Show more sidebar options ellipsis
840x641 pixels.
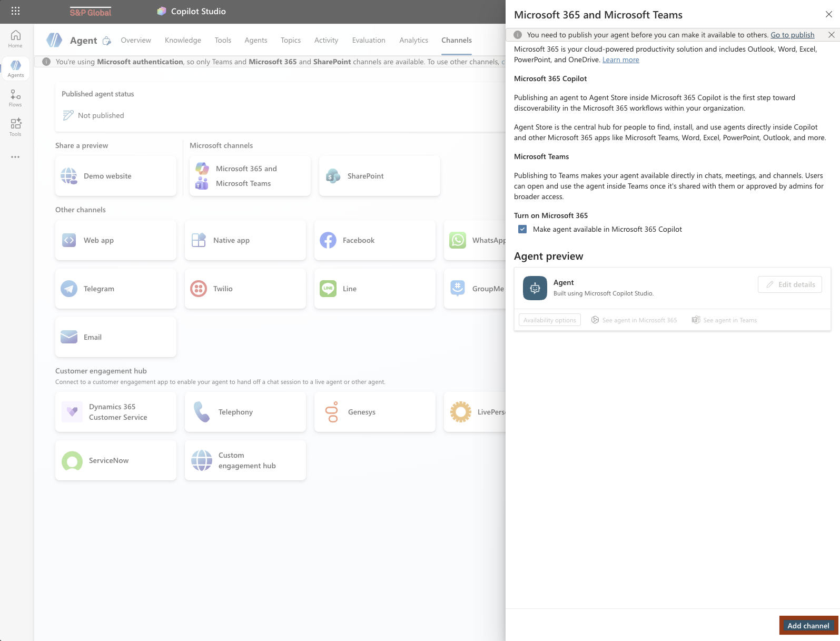[x=15, y=157]
